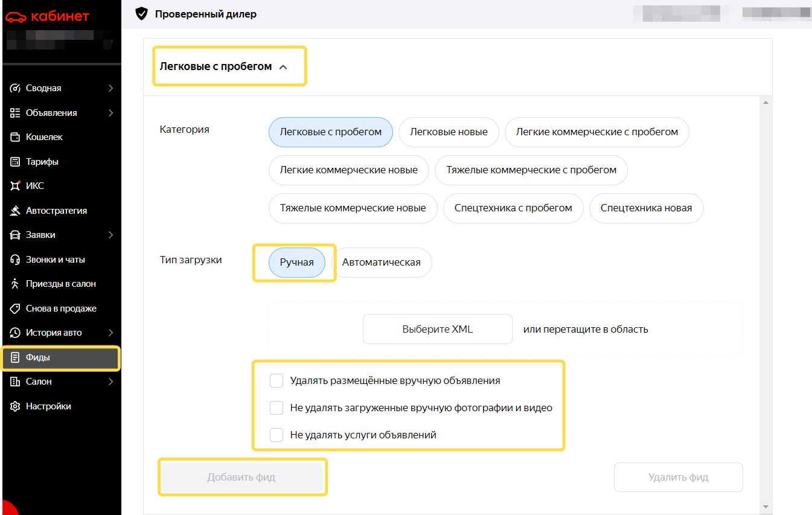Click the Снова в продаже tag icon

pyautogui.click(x=16, y=309)
